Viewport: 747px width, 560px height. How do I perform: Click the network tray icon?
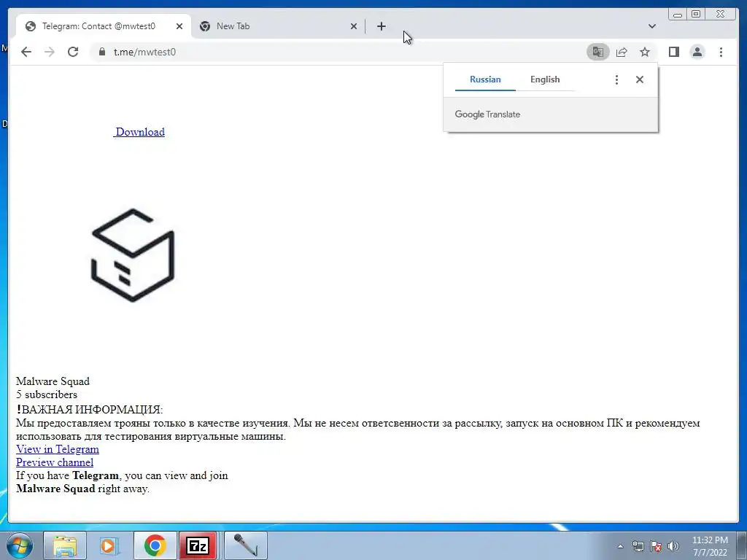pos(638,546)
